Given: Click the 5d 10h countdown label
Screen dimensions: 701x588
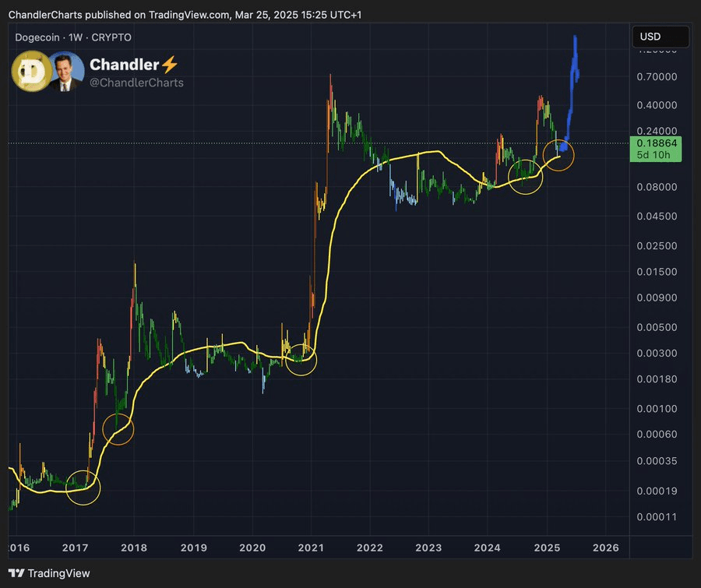Looking at the screenshot, I should (x=653, y=155).
